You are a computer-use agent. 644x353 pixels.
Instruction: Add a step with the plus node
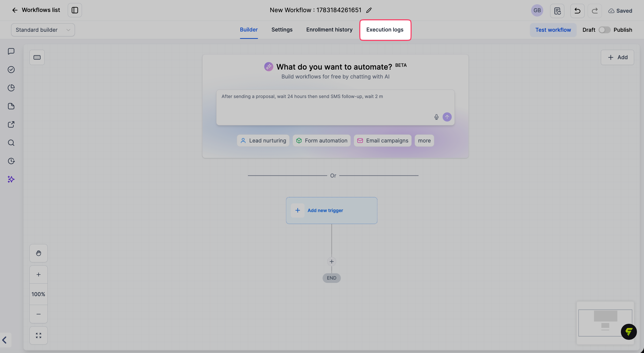332,262
